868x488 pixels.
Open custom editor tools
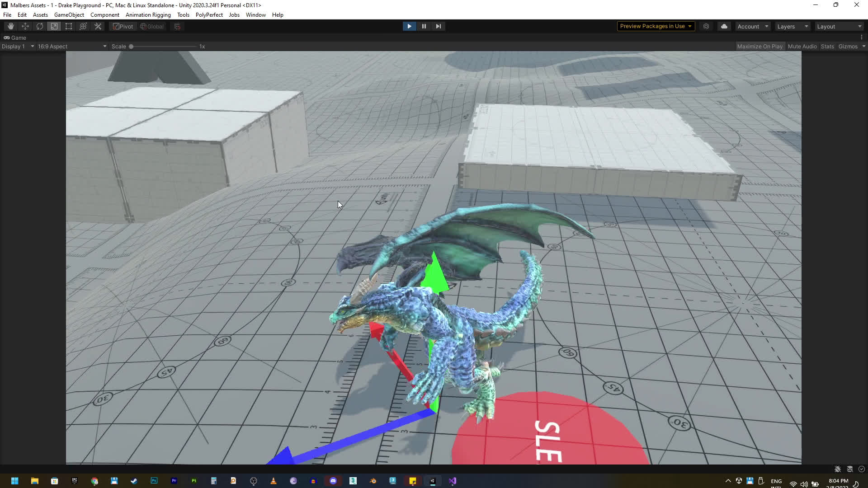tap(98, 26)
